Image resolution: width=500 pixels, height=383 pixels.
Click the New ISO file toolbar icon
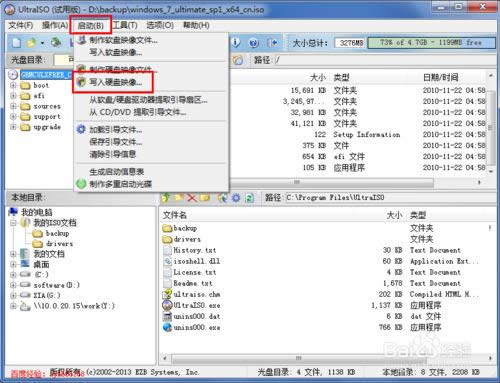[x=17, y=43]
